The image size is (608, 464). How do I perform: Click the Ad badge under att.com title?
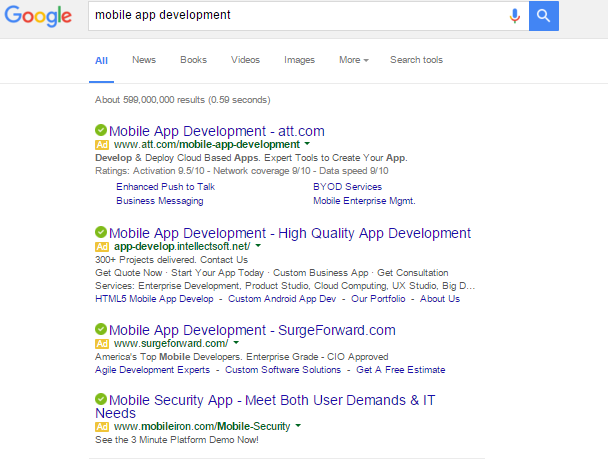[102, 145]
